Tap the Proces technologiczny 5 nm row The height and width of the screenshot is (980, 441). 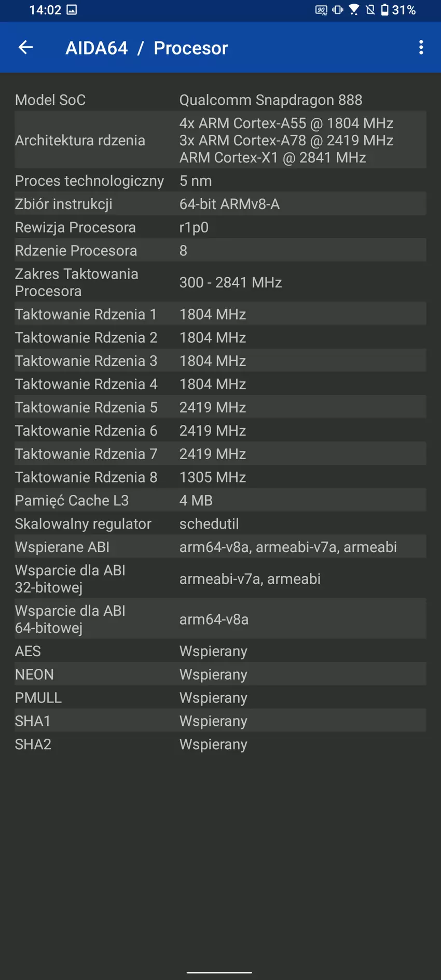click(x=220, y=181)
